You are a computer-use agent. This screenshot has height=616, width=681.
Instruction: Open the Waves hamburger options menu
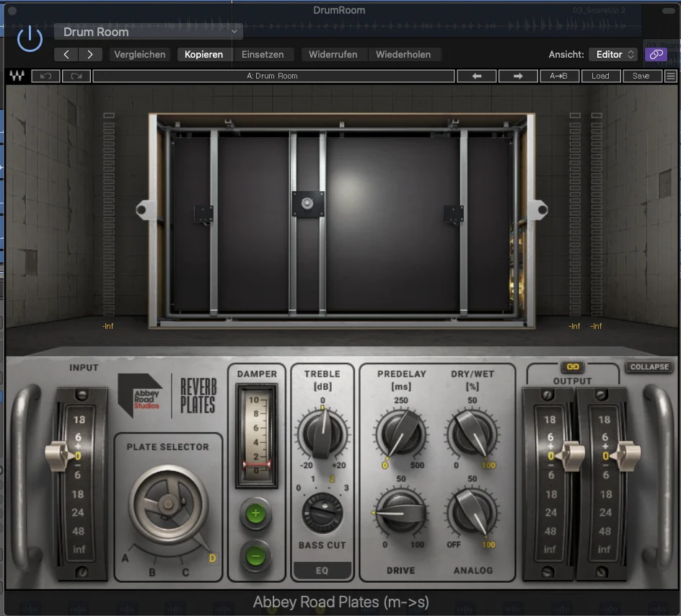tap(671, 76)
